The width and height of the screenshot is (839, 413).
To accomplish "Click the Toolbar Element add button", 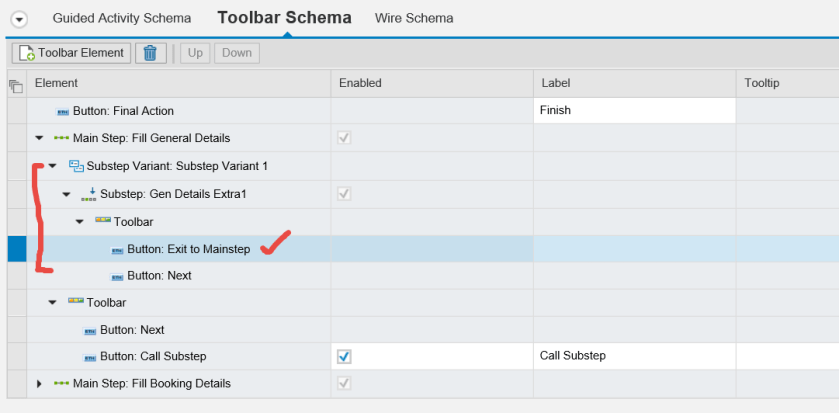I will pyautogui.click(x=72, y=53).
